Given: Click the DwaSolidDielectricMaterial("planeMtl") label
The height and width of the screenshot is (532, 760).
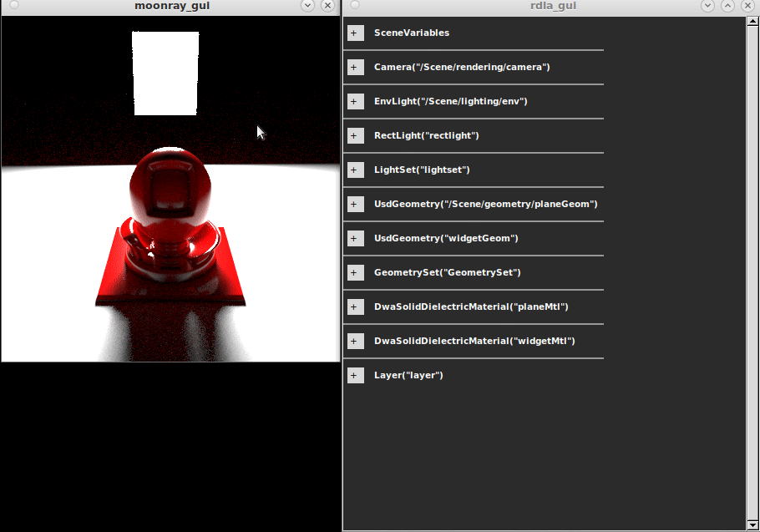Looking at the screenshot, I should click(471, 307).
